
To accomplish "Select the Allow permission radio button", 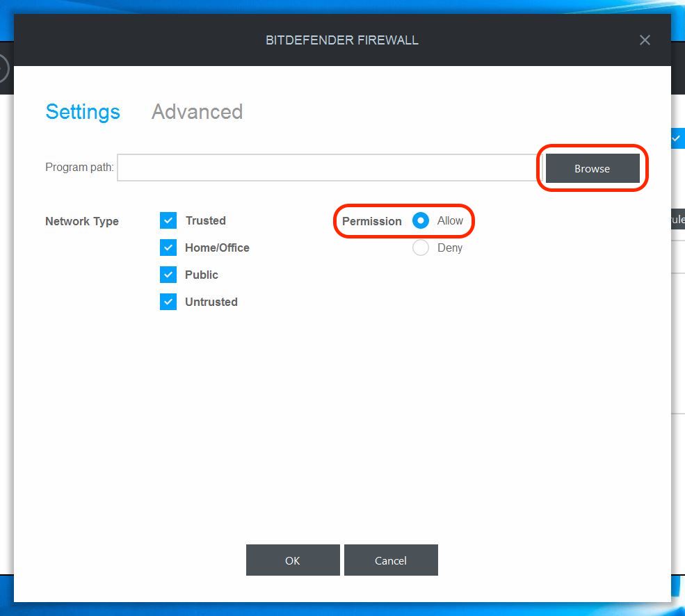I will click(421, 220).
